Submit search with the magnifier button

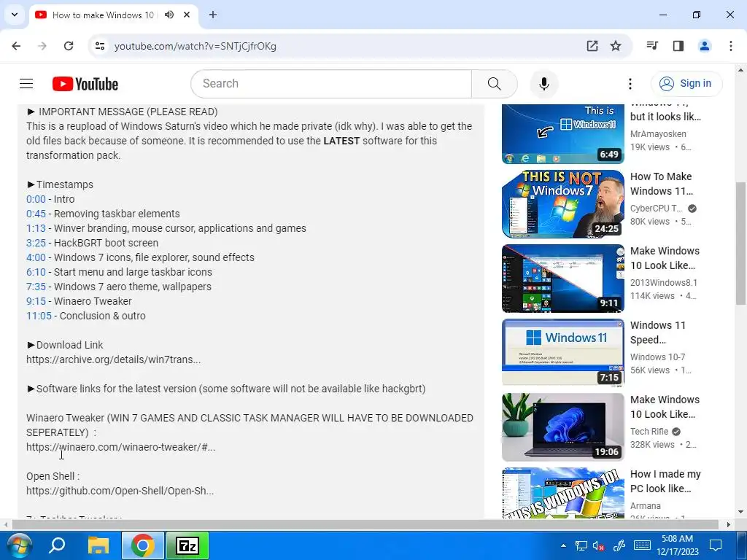tap(494, 84)
